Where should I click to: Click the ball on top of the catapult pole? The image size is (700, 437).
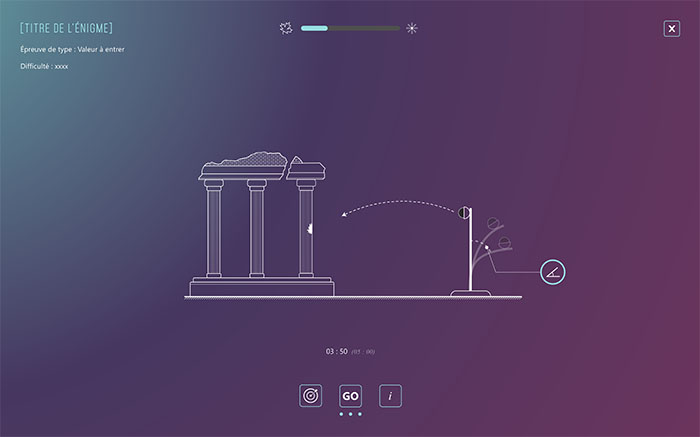coord(464,212)
